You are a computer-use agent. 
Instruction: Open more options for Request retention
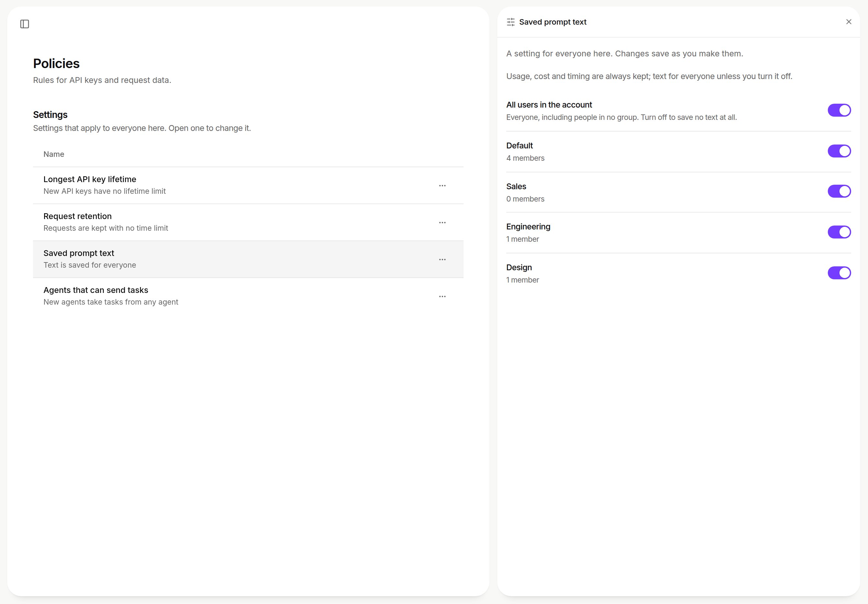click(x=442, y=223)
